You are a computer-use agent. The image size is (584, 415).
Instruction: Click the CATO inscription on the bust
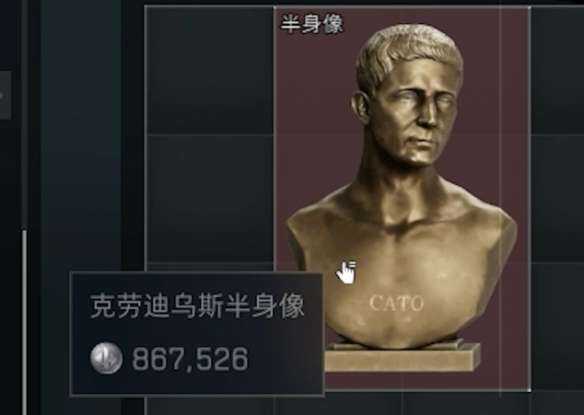(396, 303)
